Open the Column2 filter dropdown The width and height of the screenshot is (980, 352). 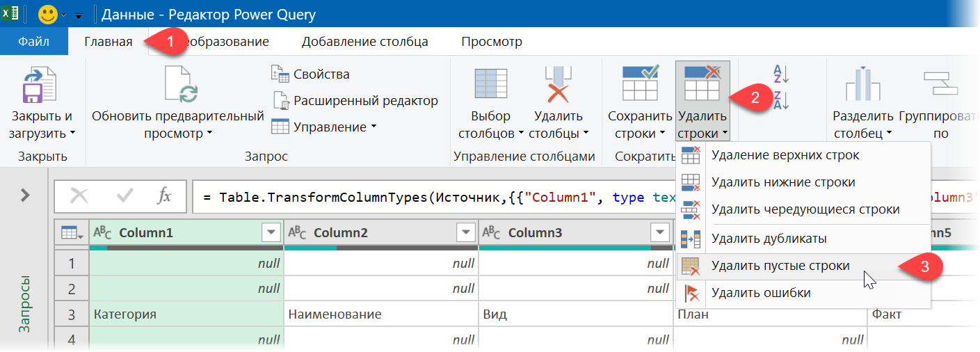465,233
